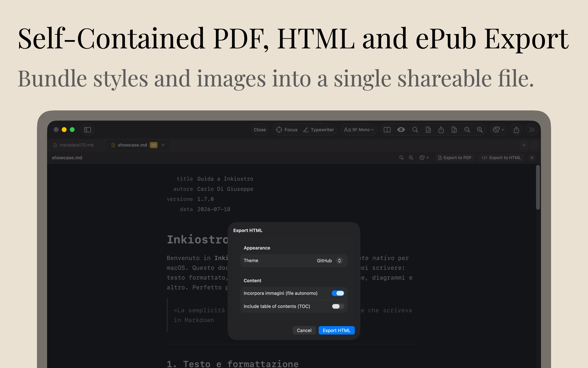Viewport: 588px width, 368px height.
Task: Click the document page icon in main toolbar
Action: tap(428, 130)
